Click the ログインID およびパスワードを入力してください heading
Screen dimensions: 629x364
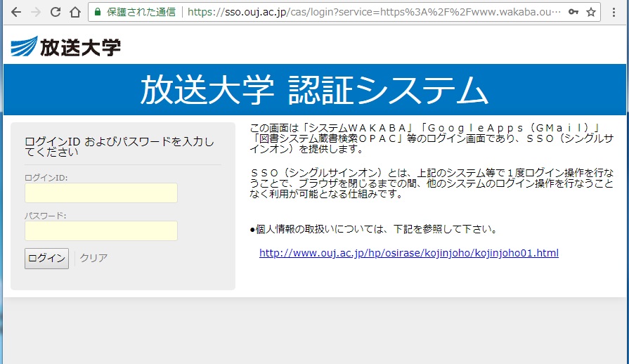click(119, 147)
